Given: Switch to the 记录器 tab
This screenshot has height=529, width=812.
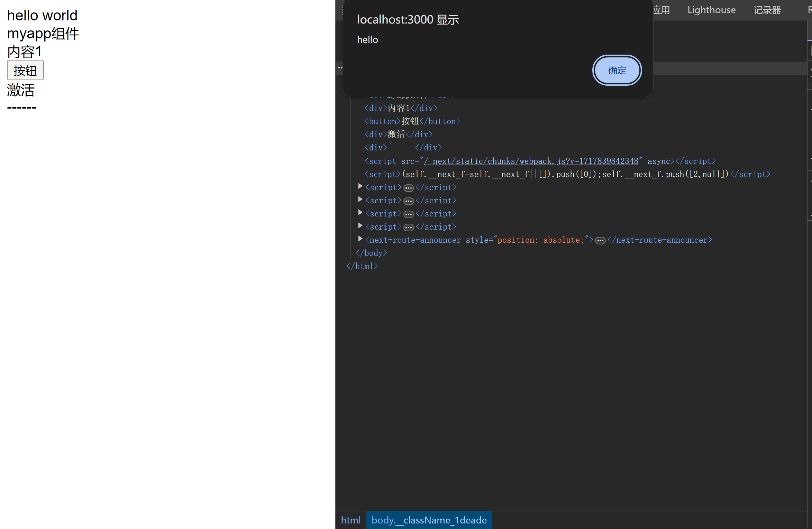Looking at the screenshot, I should click(767, 10).
